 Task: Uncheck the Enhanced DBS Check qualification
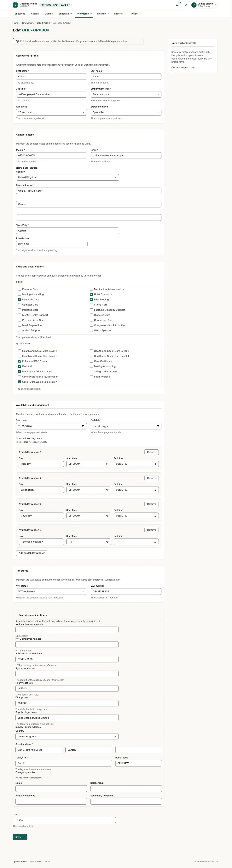[x=20, y=361]
